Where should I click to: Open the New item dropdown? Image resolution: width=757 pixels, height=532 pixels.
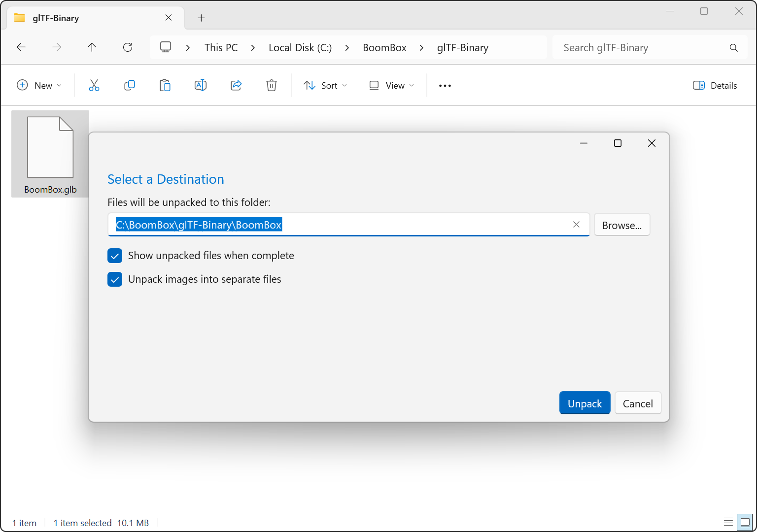39,86
